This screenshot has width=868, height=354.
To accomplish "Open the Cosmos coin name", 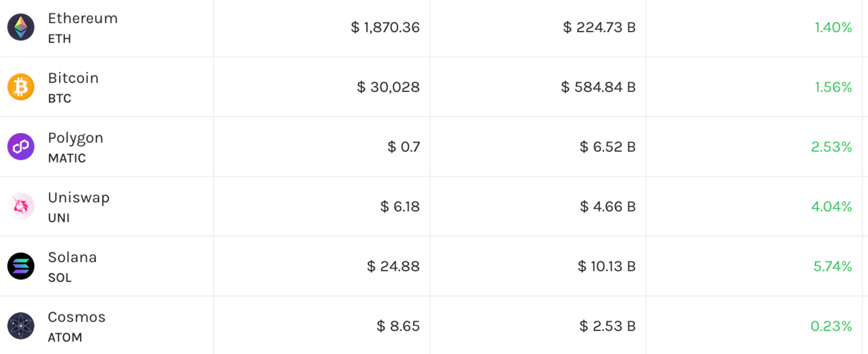I will 77,317.
